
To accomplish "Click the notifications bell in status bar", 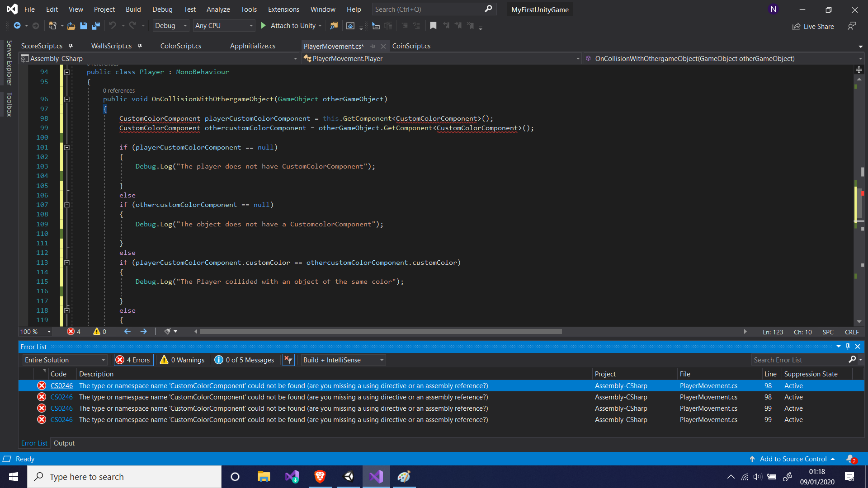I will (x=851, y=459).
